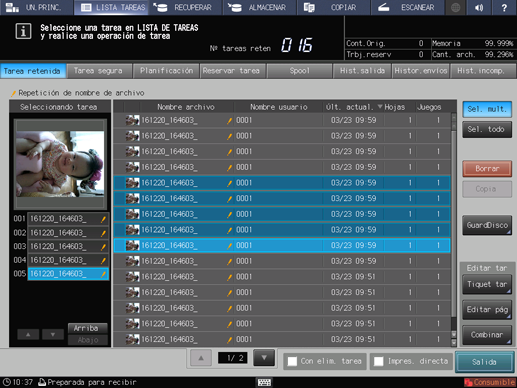Click Abajo move down button
The height and width of the screenshot is (388, 517).
pos(88,340)
